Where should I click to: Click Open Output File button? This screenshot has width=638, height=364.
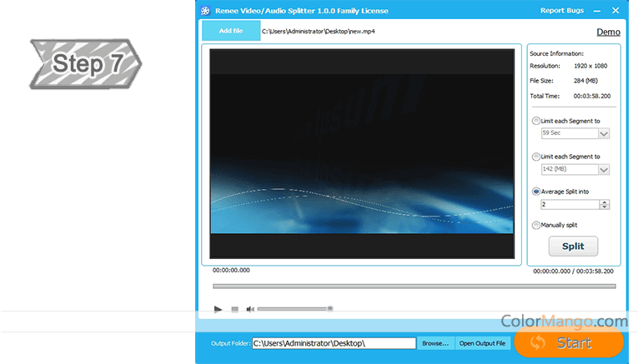(482, 343)
